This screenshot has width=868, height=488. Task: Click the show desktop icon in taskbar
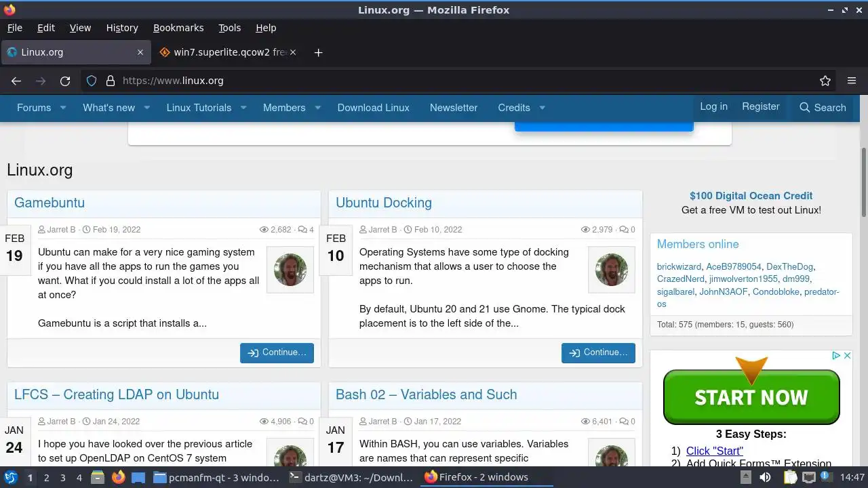coord(138,477)
